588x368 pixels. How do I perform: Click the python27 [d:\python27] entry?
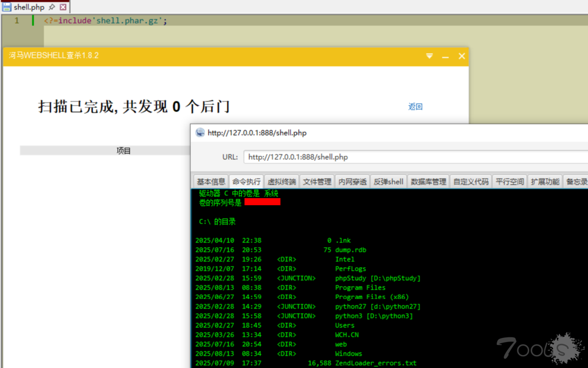coord(378,307)
